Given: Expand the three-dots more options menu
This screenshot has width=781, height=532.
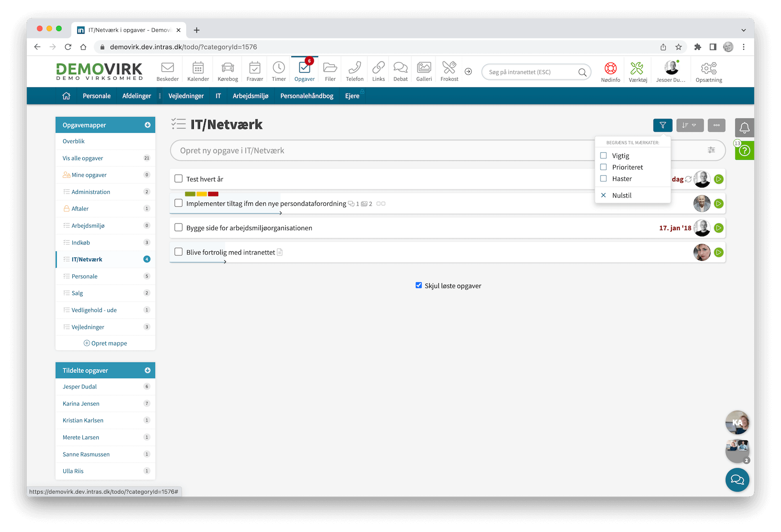Looking at the screenshot, I should click(x=716, y=125).
